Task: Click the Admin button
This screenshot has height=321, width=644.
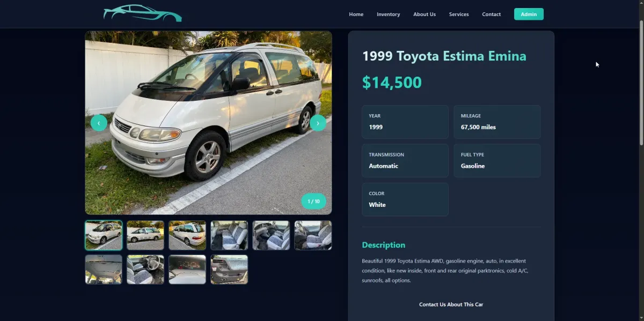Action: pyautogui.click(x=529, y=14)
